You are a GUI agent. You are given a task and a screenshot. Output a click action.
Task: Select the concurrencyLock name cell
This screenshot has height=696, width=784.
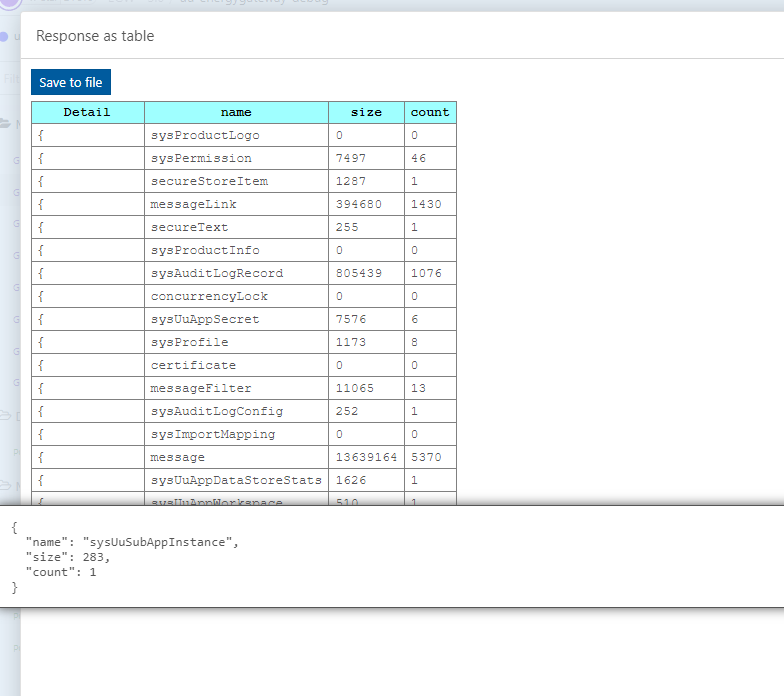[x=236, y=296]
